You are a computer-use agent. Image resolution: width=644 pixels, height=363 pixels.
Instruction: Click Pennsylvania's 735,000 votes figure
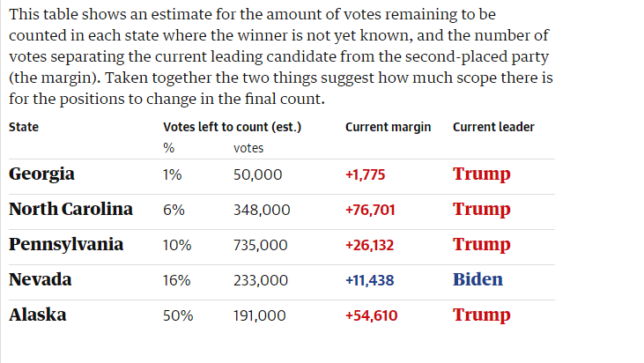pos(261,245)
